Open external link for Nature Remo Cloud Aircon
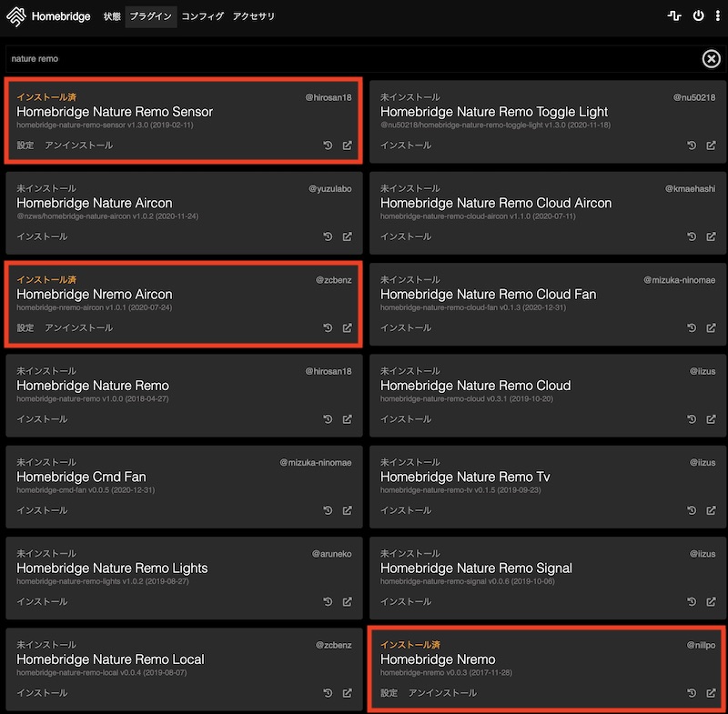 coord(712,236)
